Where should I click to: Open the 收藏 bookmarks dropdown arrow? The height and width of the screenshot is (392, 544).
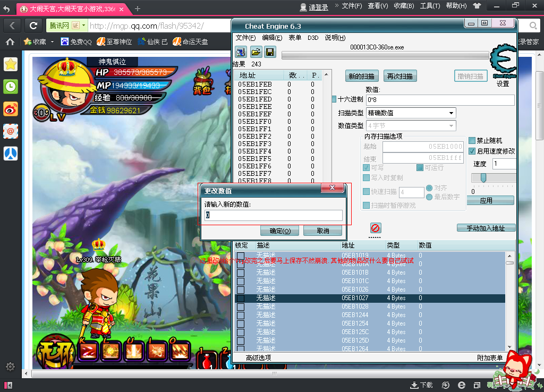click(x=52, y=41)
